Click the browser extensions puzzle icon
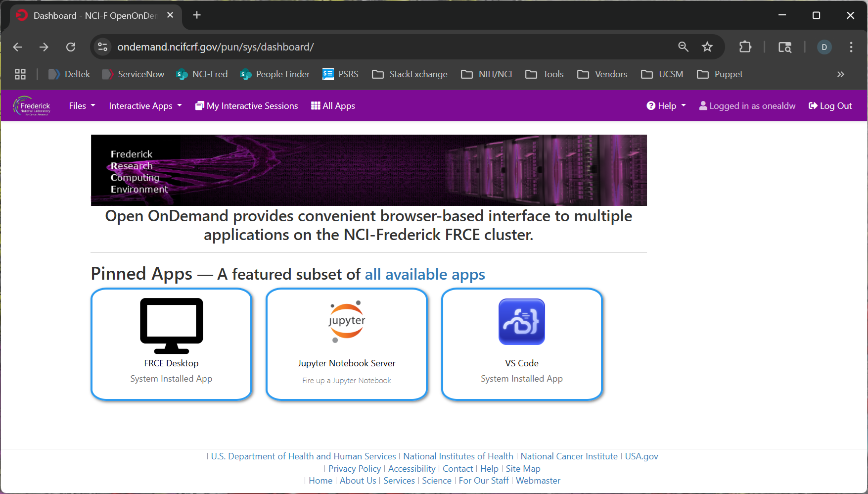The image size is (868, 494). pyautogui.click(x=745, y=47)
